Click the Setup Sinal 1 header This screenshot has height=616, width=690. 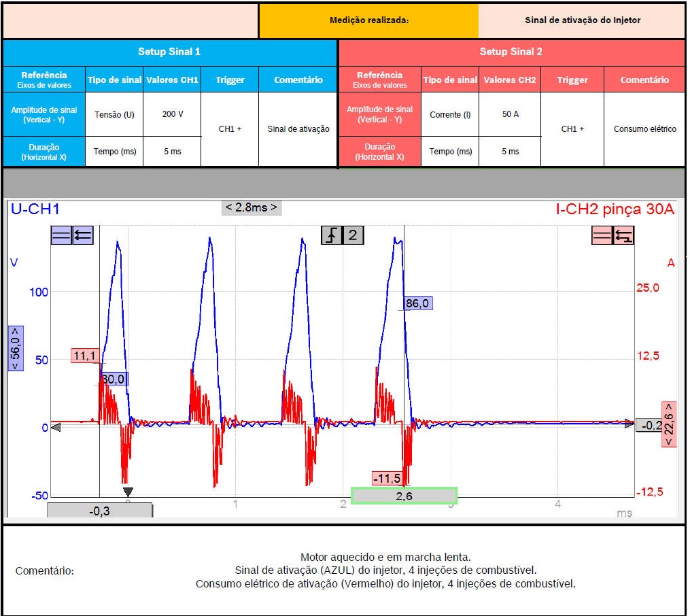[169, 52]
